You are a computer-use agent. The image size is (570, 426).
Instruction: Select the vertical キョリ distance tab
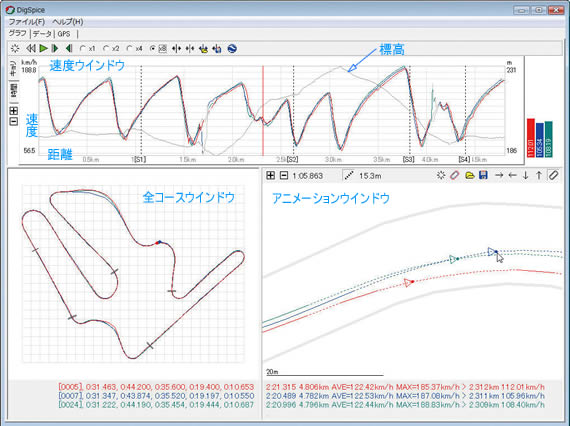click(x=13, y=67)
